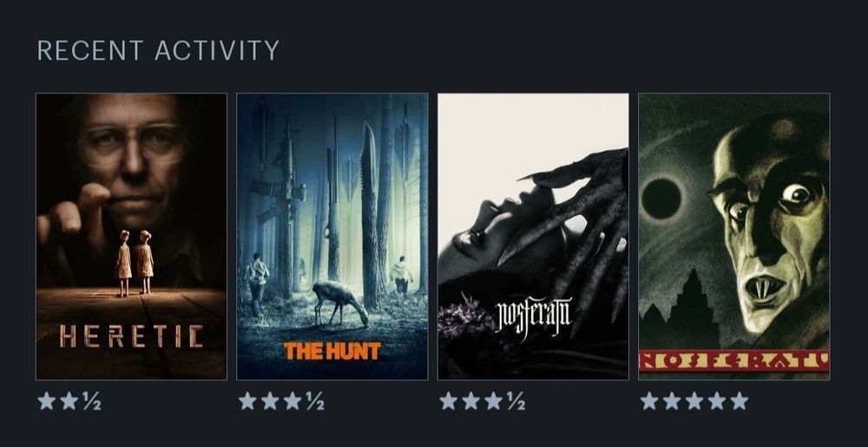Click the red NOSFERATU banner on classic poster

(734, 360)
